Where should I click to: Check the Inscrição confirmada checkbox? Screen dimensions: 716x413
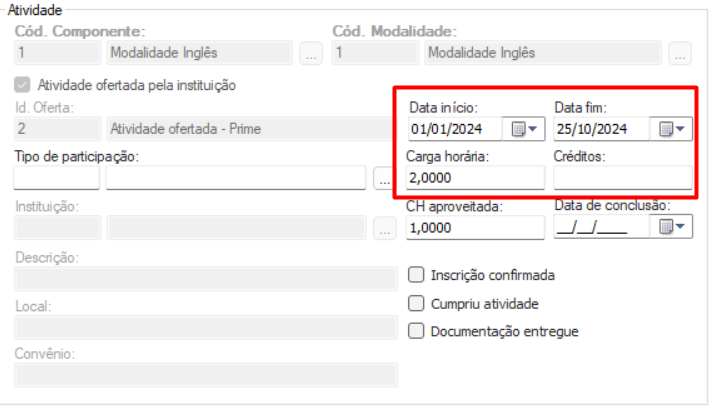[417, 275]
